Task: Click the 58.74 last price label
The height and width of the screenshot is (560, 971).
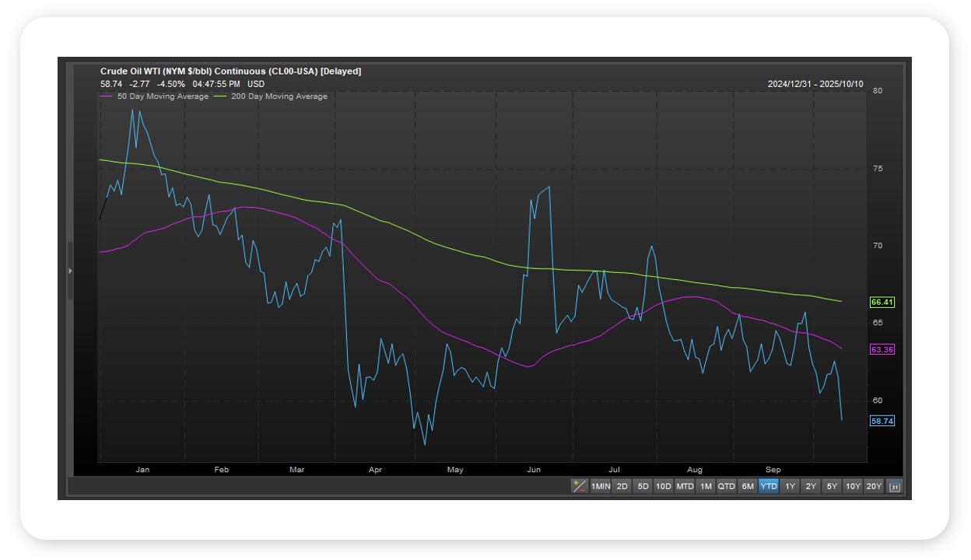Action: (x=882, y=421)
